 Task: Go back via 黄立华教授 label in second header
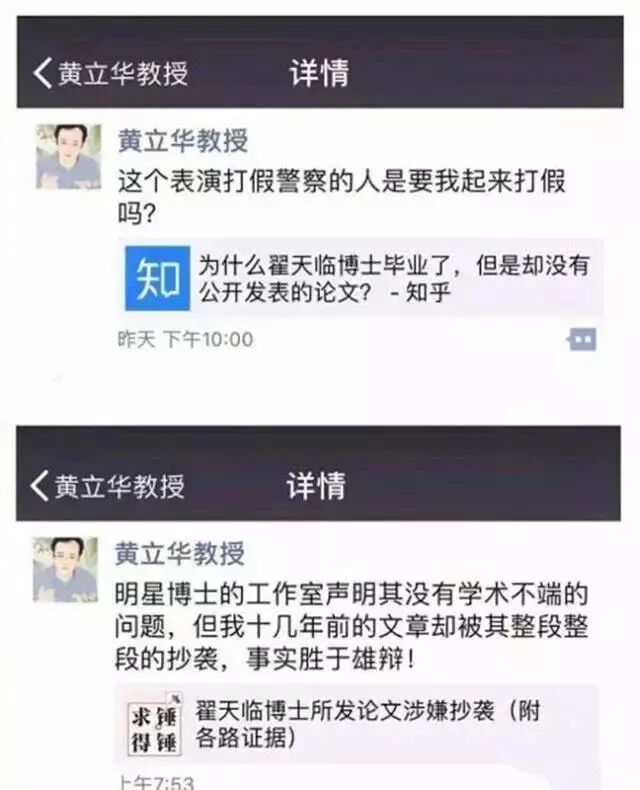point(119,486)
